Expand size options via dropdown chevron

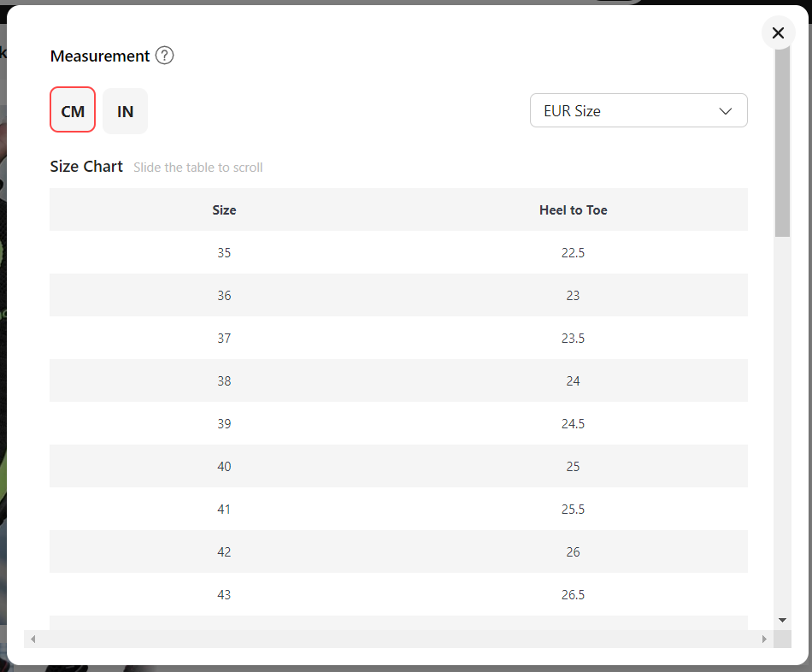tap(726, 111)
